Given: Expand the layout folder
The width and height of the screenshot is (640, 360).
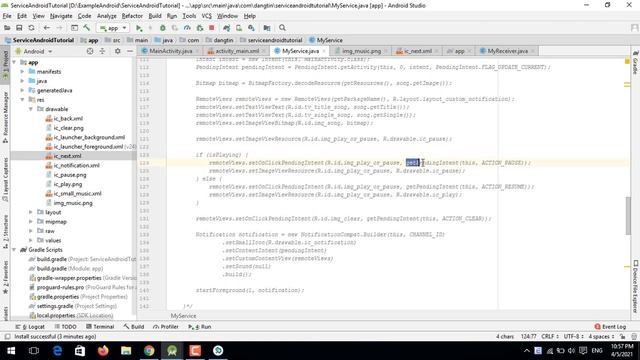Looking at the screenshot, I should click(31, 212).
